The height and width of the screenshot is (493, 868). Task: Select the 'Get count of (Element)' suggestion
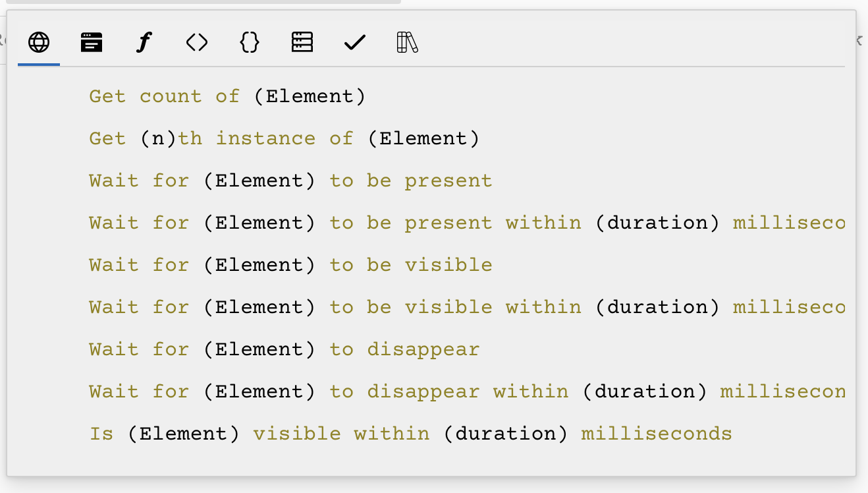click(229, 96)
